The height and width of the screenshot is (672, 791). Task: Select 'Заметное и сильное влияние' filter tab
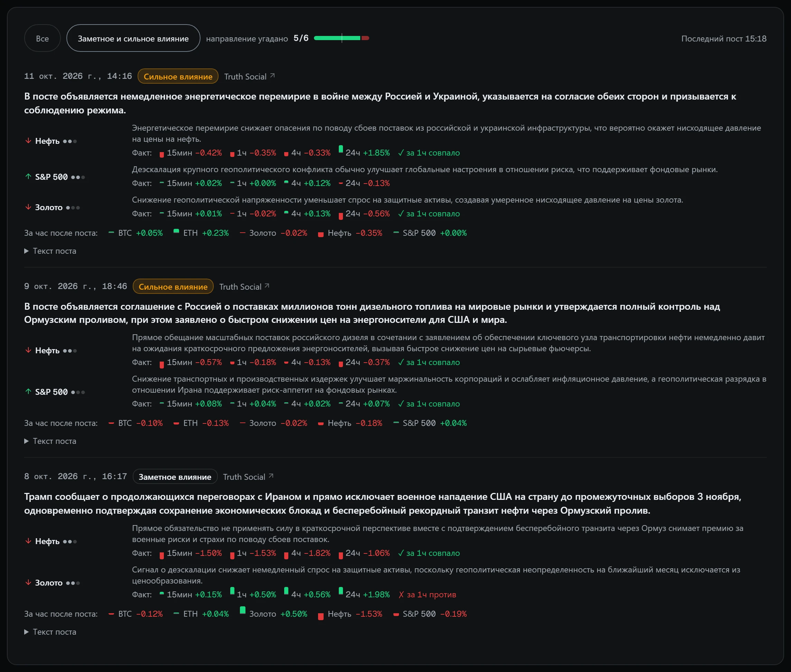click(x=133, y=38)
